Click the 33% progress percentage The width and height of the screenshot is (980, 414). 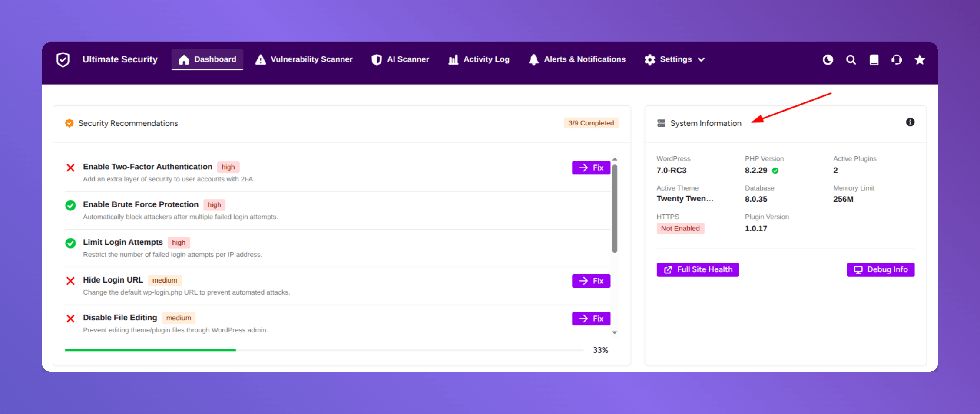point(600,350)
